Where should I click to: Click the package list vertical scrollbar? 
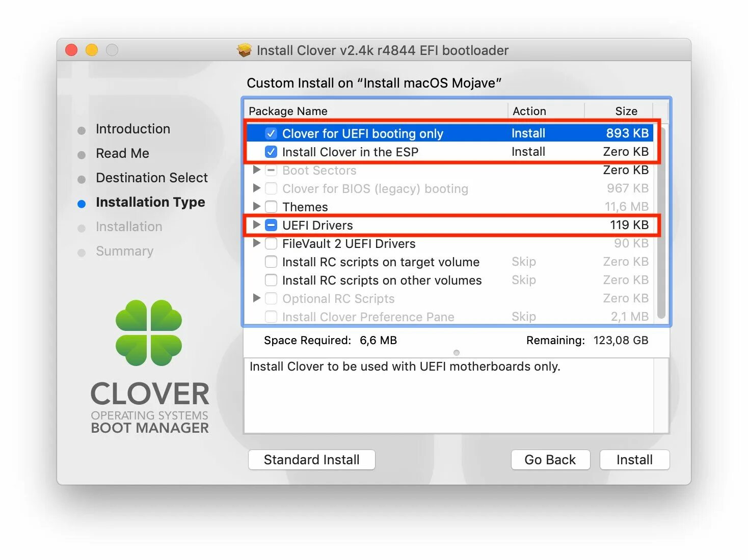point(661,222)
